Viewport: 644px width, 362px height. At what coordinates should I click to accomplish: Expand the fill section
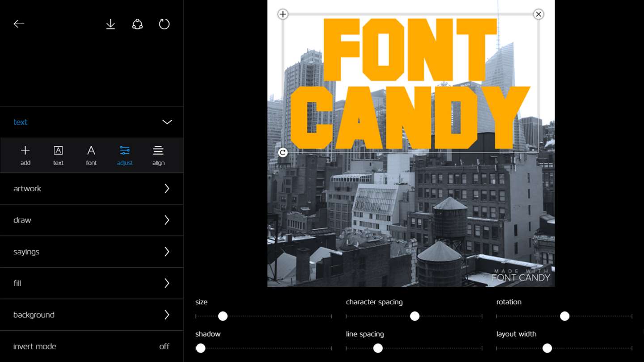click(x=92, y=283)
